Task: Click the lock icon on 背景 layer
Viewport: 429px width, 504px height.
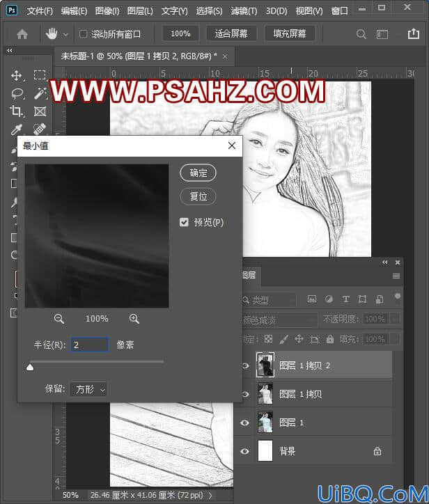Action: click(377, 451)
